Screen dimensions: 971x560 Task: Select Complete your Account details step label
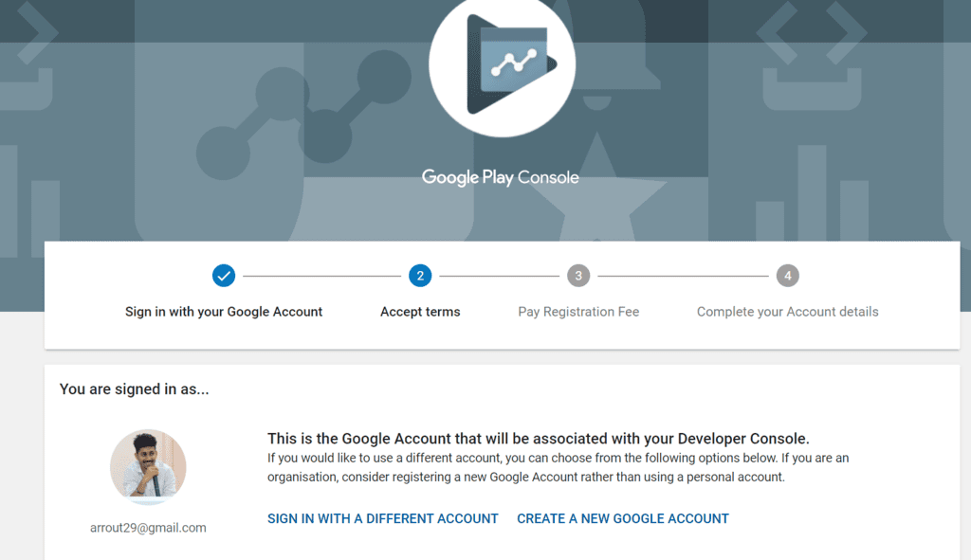click(787, 311)
